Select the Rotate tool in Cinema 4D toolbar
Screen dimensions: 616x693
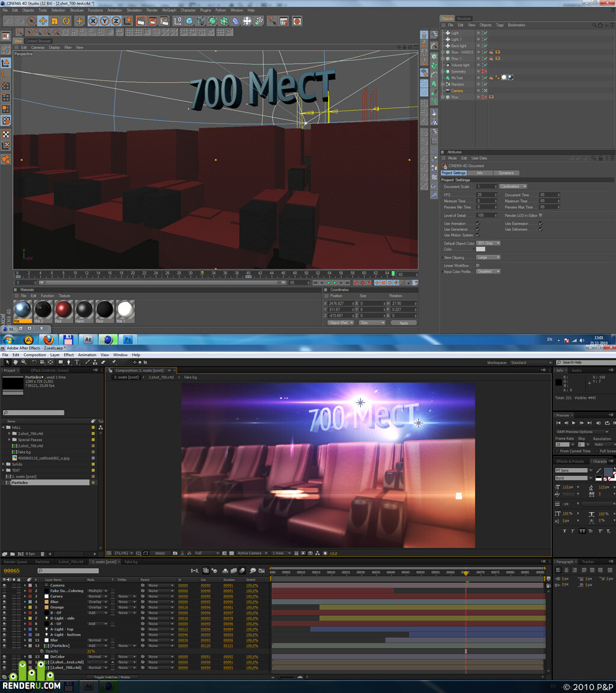66,21
